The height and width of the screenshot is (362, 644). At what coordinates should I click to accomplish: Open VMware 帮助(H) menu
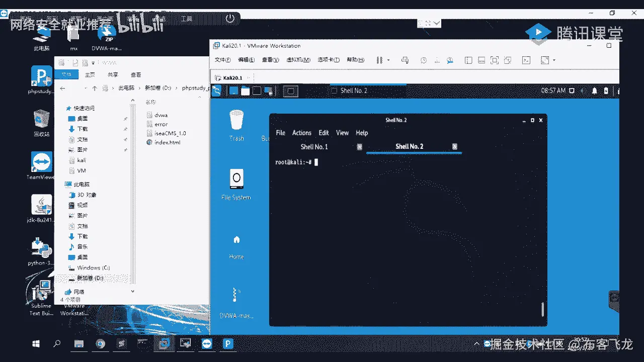[x=356, y=60]
